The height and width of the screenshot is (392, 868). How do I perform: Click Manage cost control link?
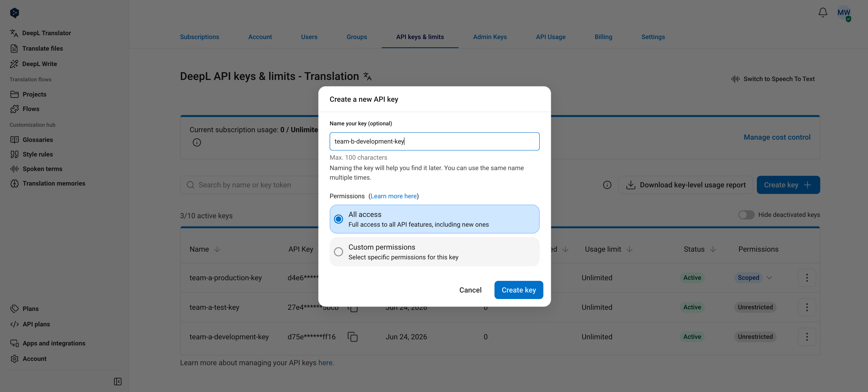coord(777,137)
